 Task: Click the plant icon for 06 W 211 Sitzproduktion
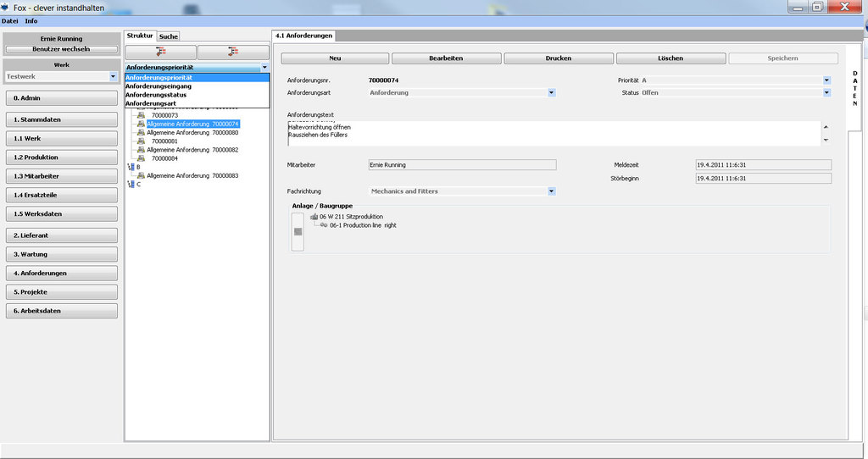coord(314,217)
